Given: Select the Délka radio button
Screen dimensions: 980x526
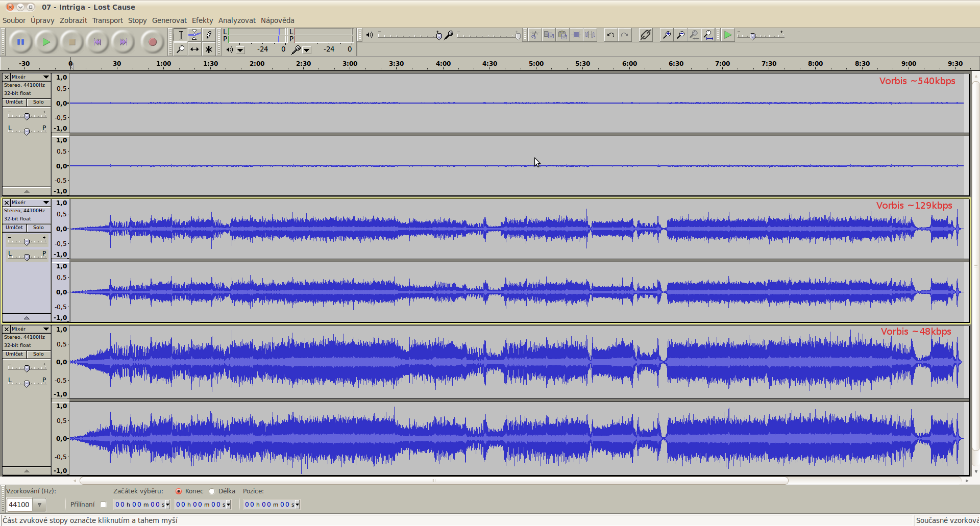Looking at the screenshot, I should 212,491.
